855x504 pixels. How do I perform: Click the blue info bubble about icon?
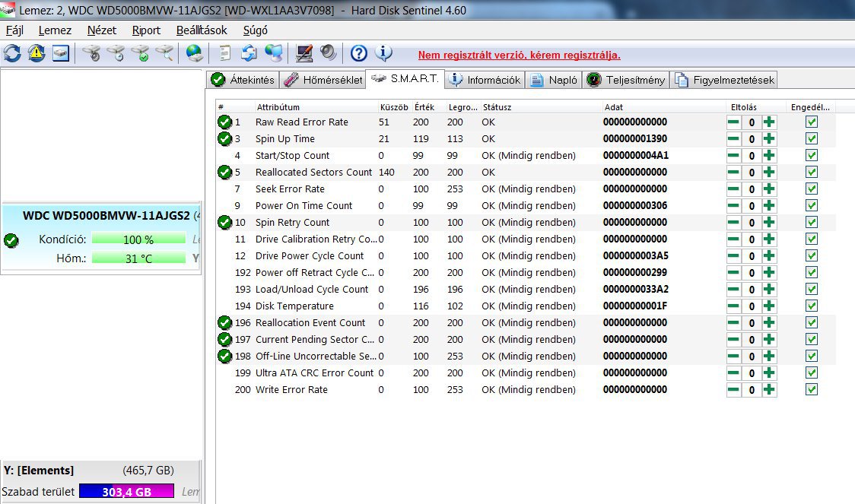pos(383,53)
